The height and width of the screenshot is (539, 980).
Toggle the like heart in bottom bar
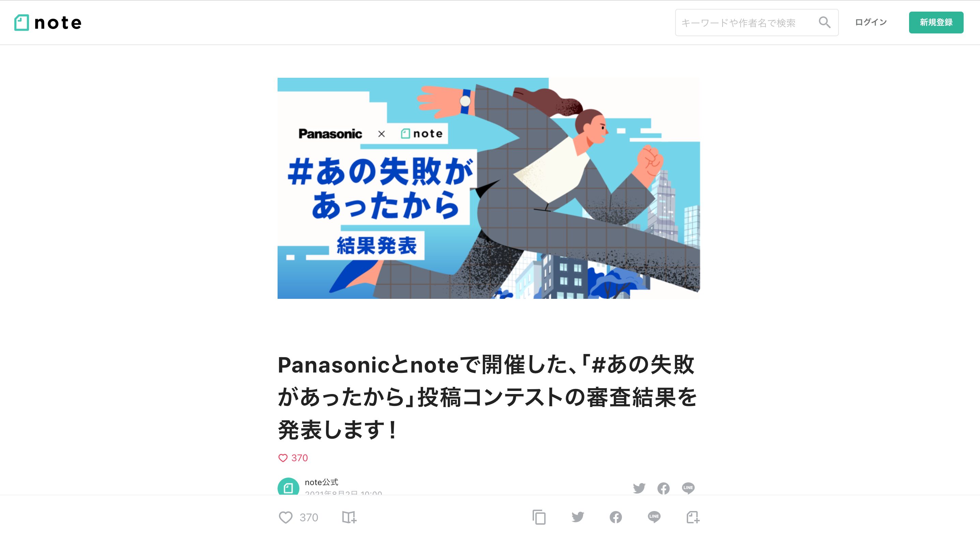coord(286,517)
